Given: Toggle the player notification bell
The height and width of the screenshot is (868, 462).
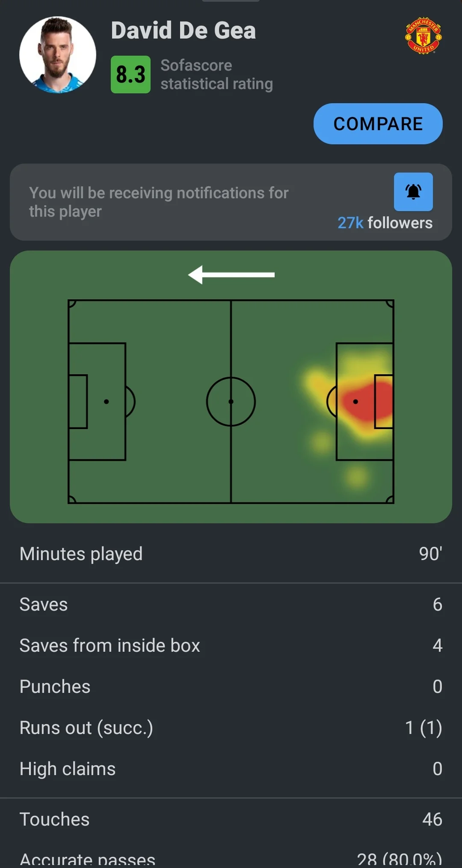Looking at the screenshot, I should click(x=413, y=192).
